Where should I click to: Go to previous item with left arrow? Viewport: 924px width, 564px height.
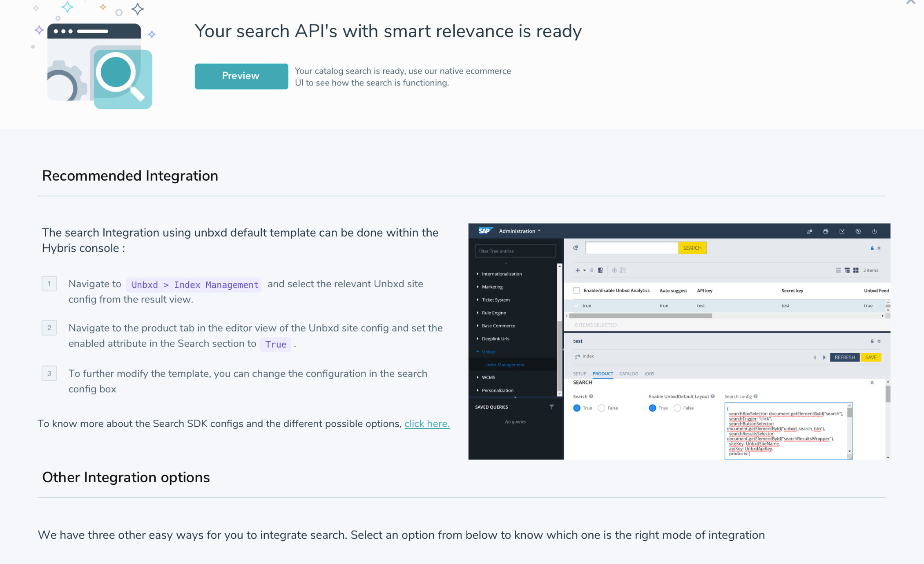point(815,357)
